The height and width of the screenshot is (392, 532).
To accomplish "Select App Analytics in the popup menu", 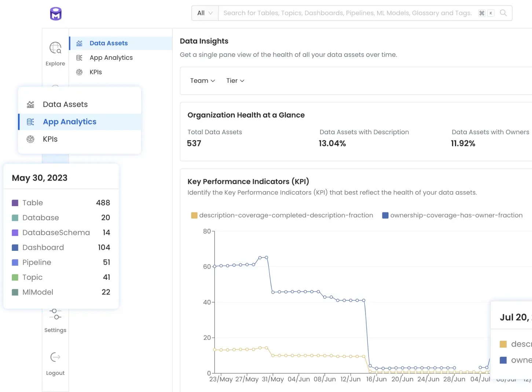I will pos(69,121).
